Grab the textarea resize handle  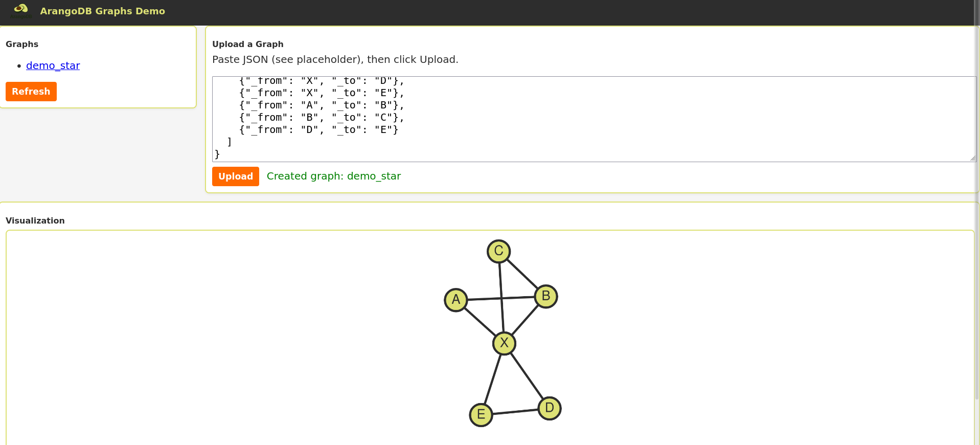pyautogui.click(x=972, y=158)
